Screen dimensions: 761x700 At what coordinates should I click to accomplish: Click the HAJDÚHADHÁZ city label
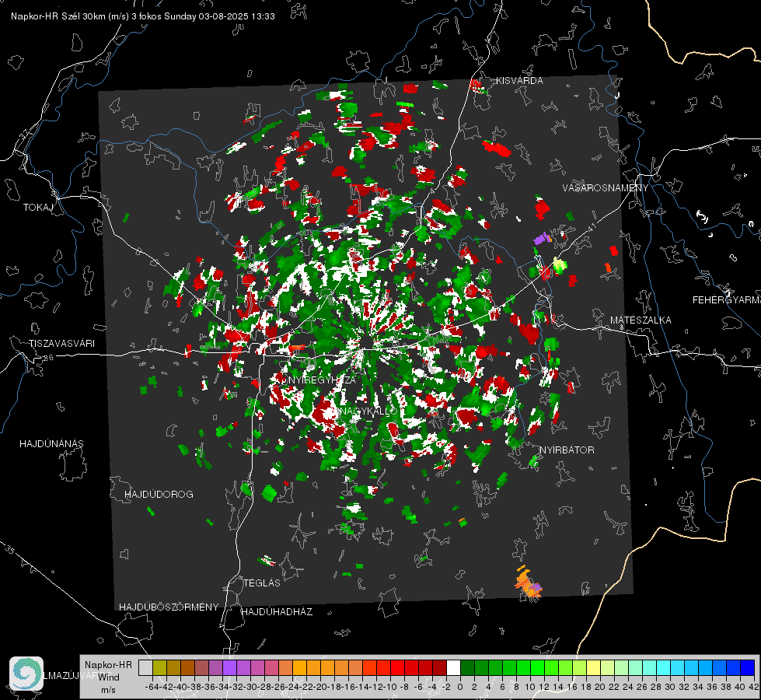coord(277,611)
